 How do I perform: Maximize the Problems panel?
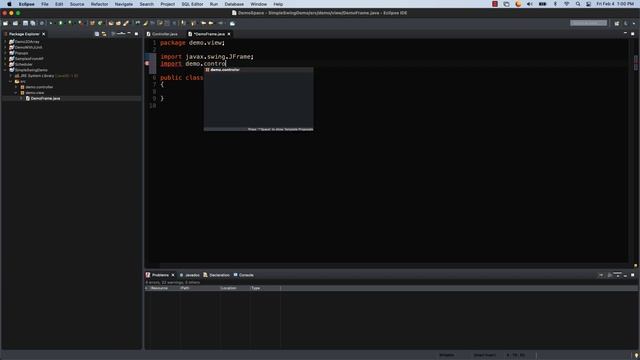coord(633,275)
